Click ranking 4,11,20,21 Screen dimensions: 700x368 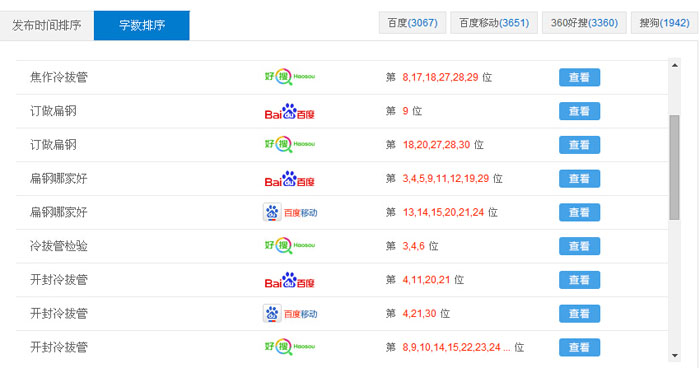(426, 280)
